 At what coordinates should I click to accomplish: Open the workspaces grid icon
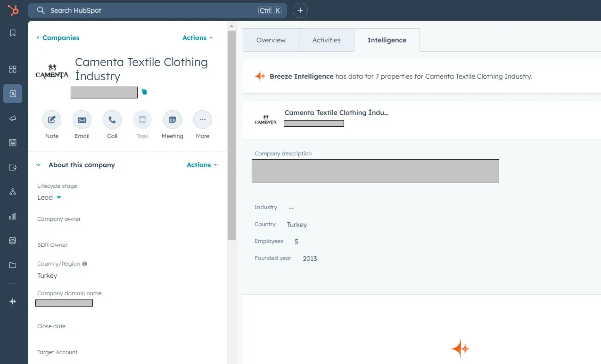click(x=12, y=69)
